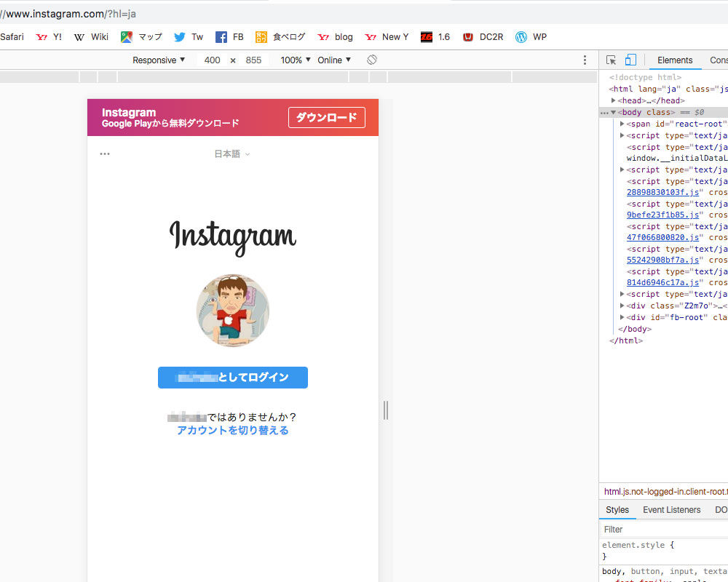Image resolution: width=728 pixels, height=582 pixels.
Task: Open the 1.6 bookmark
Action: (x=435, y=37)
